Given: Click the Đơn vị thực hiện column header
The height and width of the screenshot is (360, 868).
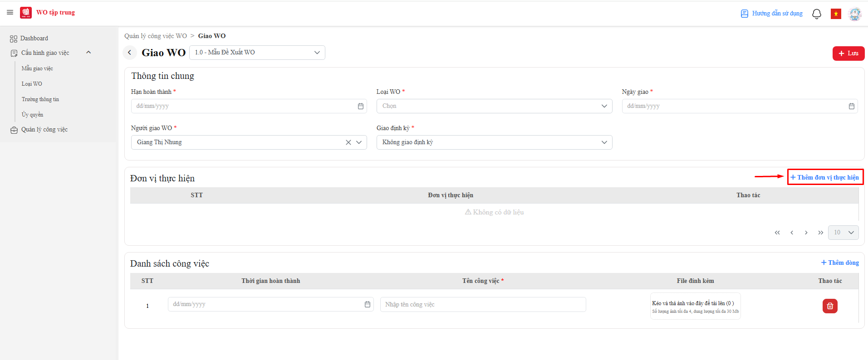Looking at the screenshot, I should 451,195.
